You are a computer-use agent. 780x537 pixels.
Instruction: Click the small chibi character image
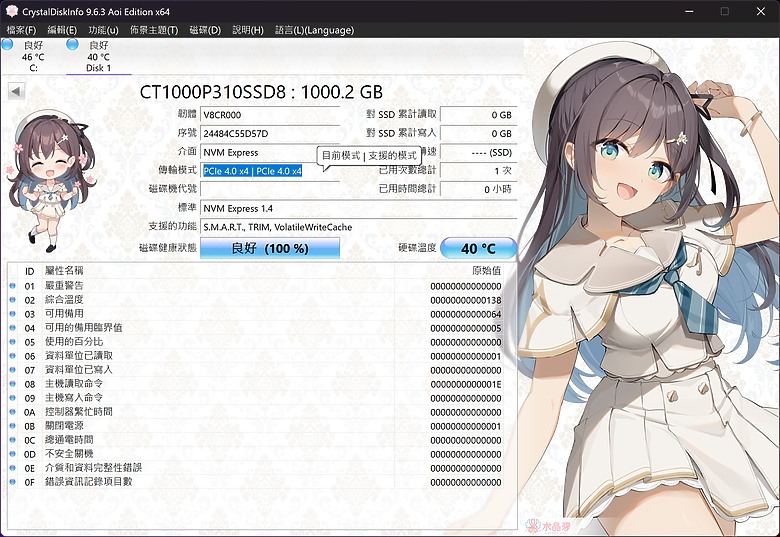[x=50, y=180]
